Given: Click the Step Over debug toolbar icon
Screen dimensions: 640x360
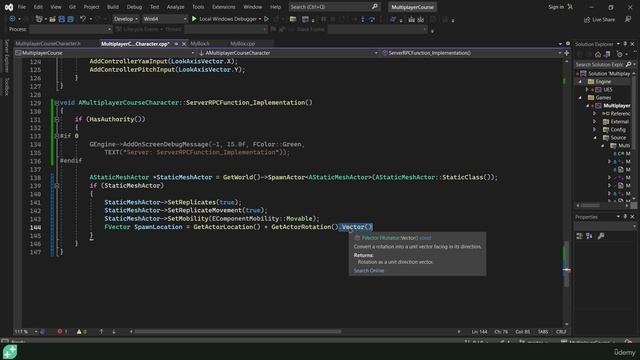Looking at the screenshot, I should coord(372,19).
